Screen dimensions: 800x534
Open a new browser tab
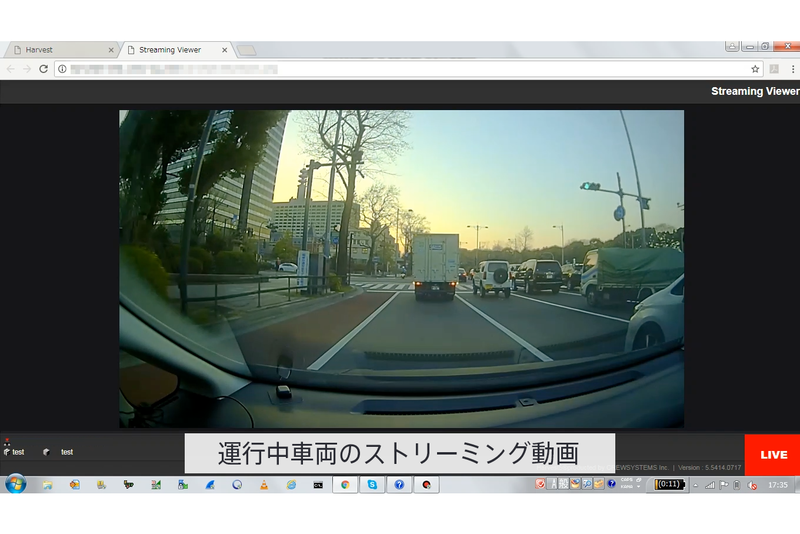246,50
